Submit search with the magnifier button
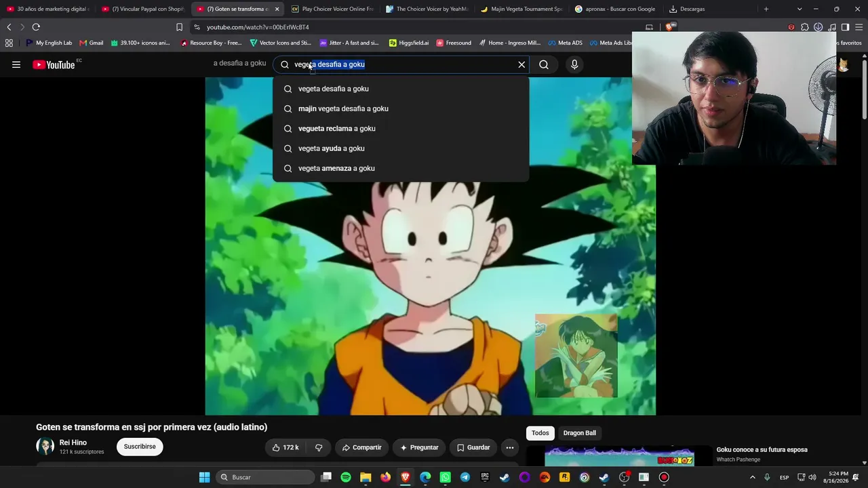868x488 pixels. pyautogui.click(x=544, y=64)
